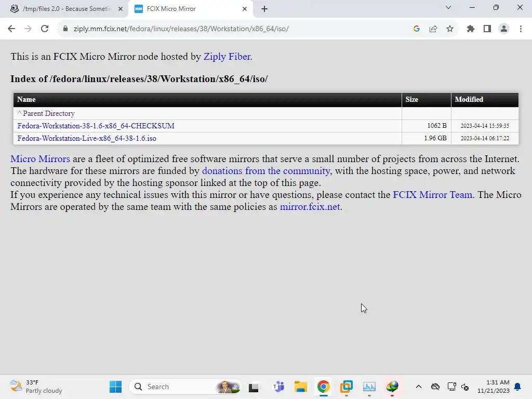Select the 2023-04-14 06:17:22 timestamp

485,138
